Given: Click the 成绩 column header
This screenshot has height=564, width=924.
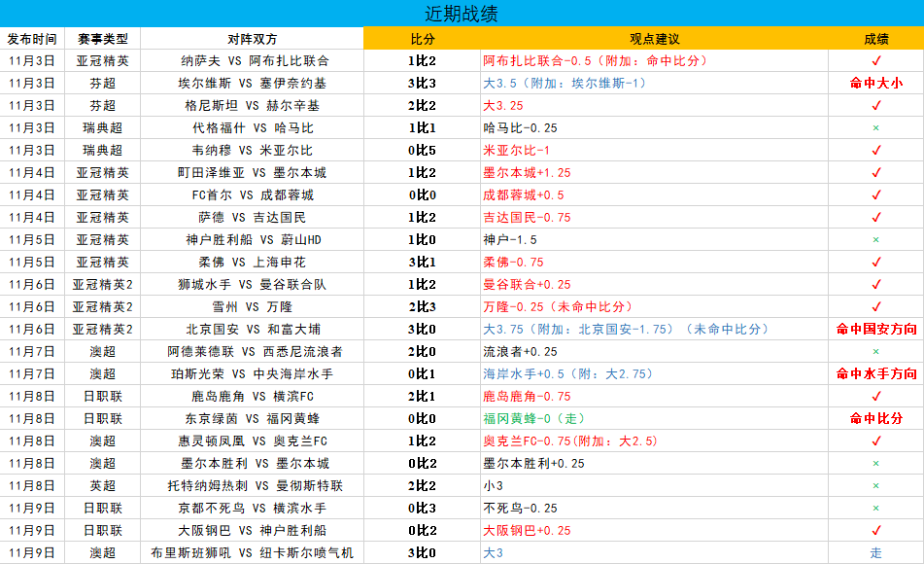Looking at the screenshot, I should (x=875, y=39).
